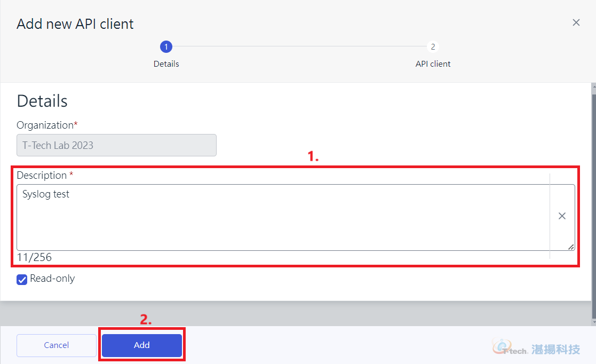Clear the Description text with the X icon
The height and width of the screenshot is (364, 596).
pyautogui.click(x=562, y=216)
